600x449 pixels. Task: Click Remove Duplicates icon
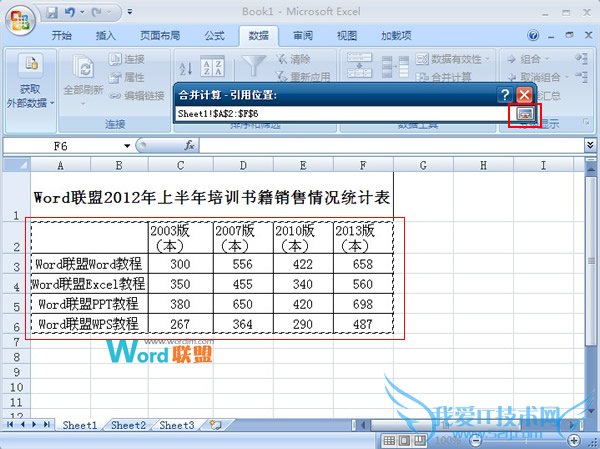[x=395, y=67]
